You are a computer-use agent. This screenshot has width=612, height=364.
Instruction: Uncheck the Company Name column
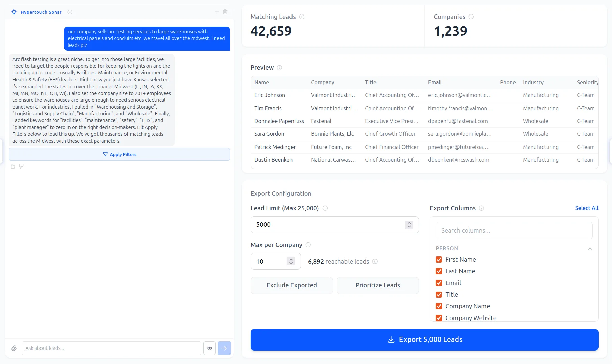click(x=439, y=306)
